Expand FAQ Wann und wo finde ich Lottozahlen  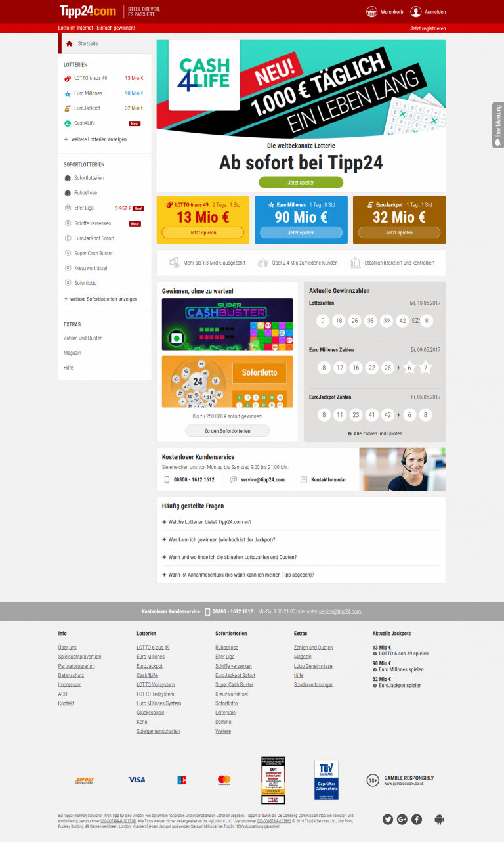230,557
